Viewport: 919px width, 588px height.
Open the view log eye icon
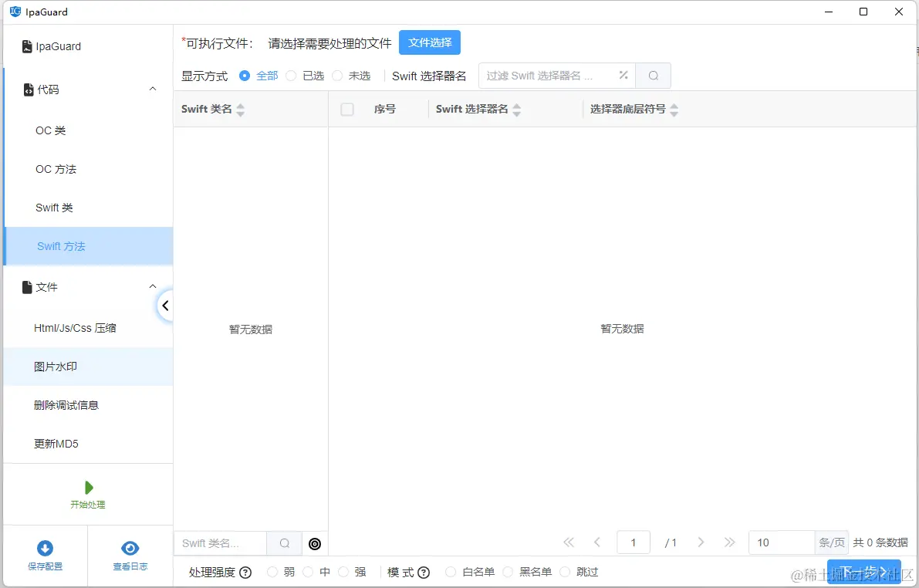[130, 548]
